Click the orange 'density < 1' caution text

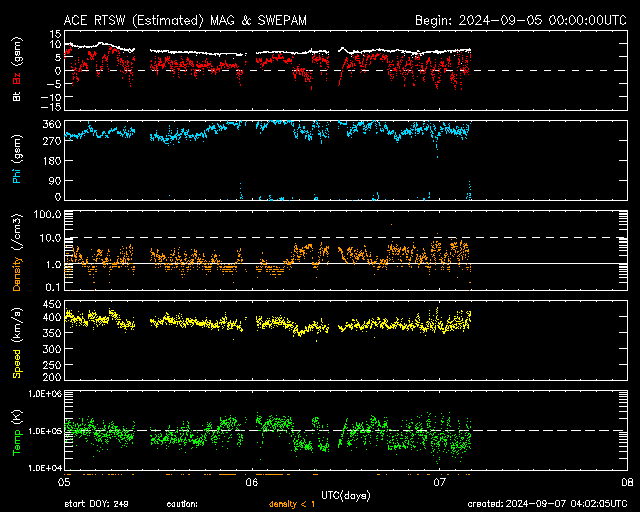pyautogui.click(x=291, y=504)
